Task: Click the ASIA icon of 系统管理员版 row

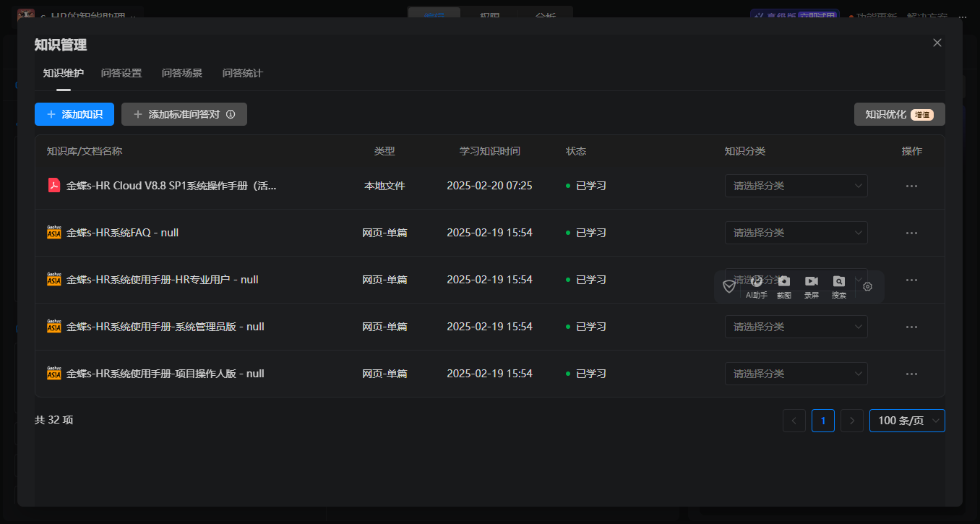Action: (x=54, y=327)
